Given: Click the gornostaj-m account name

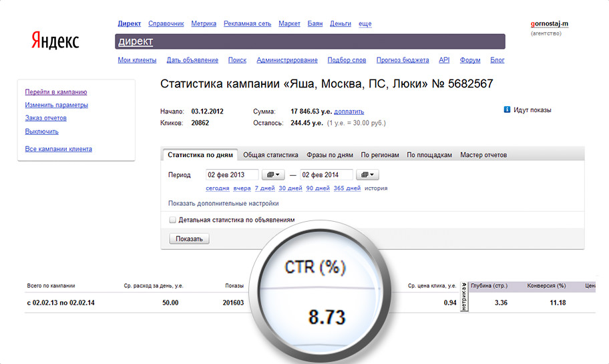Looking at the screenshot, I should pyautogui.click(x=549, y=23).
